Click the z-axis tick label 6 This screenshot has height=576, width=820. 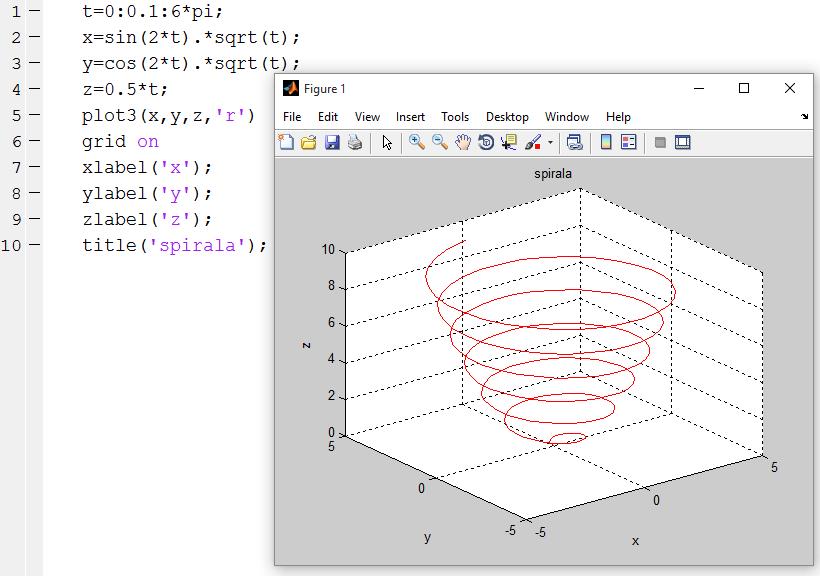[332, 322]
